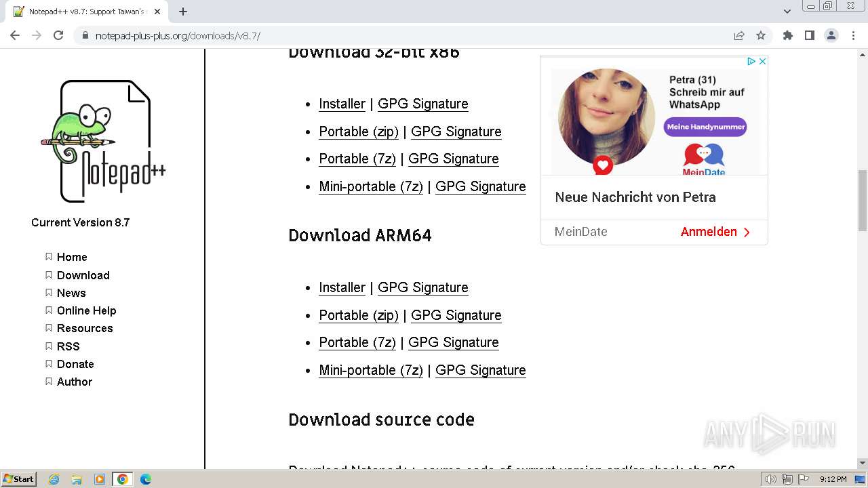Launch Microsoft Edge from the taskbar
The image size is (868, 488).
(x=146, y=479)
